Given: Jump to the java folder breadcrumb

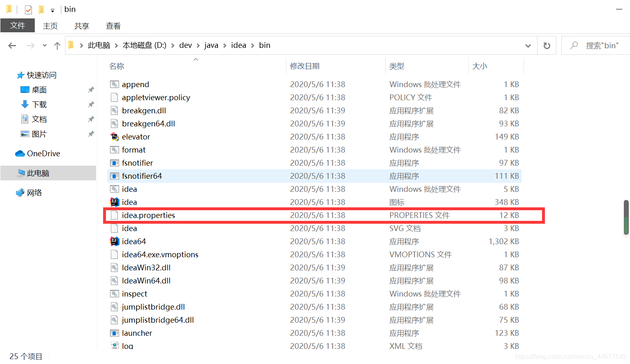Looking at the screenshot, I should coord(211,45).
